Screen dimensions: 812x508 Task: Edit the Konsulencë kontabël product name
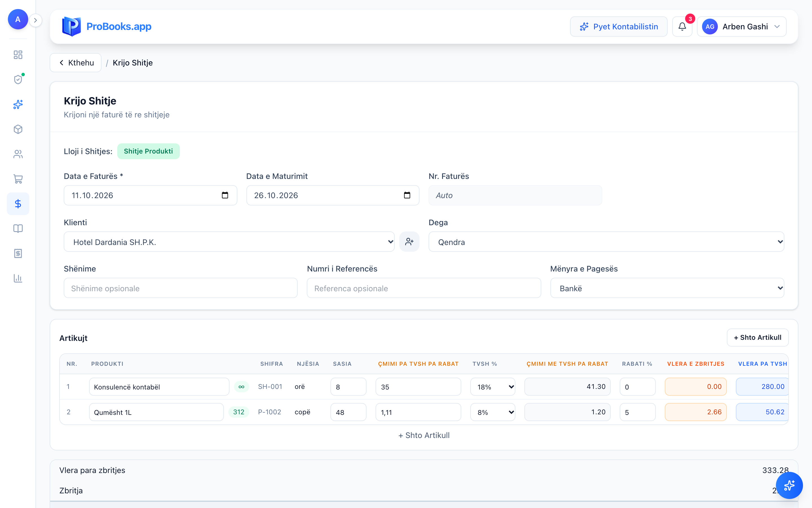coord(159,387)
